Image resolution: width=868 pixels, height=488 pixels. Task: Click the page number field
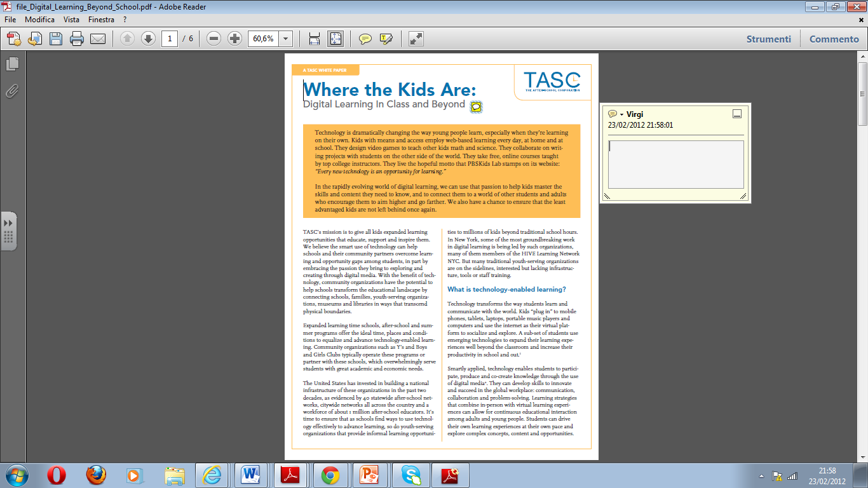pos(169,39)
